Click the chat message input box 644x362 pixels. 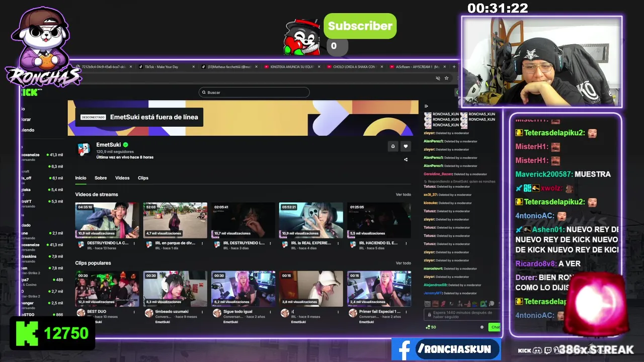pyautogui.click(x=462, y=314)
